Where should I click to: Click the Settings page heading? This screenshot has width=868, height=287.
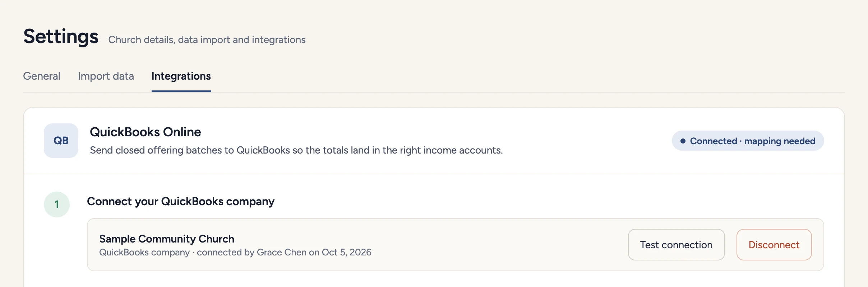tap(61, 37)
